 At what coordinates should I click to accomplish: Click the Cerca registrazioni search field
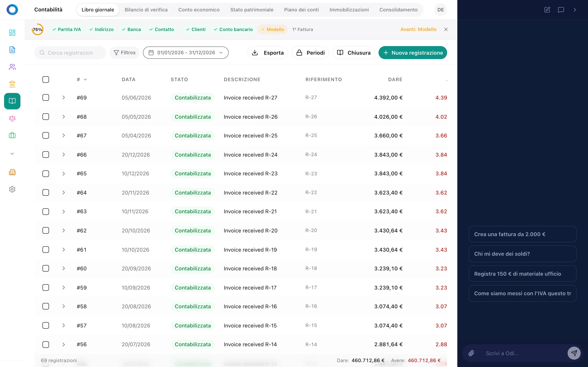pyautogui.click(x=70, y=53)
